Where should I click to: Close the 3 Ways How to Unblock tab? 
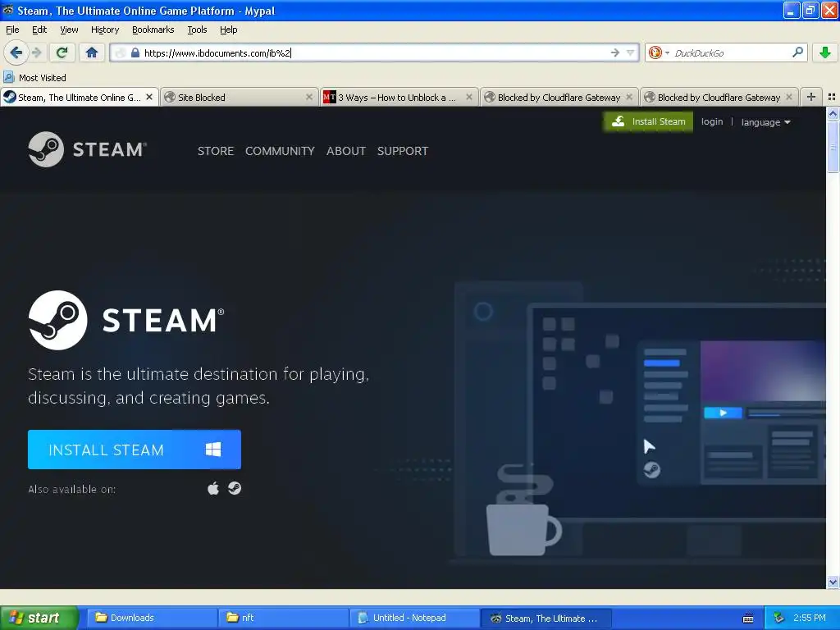point(469,97)
